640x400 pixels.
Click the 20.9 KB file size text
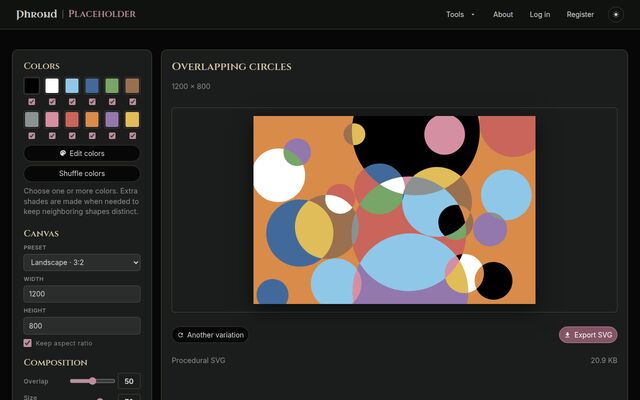coord(604,360)
